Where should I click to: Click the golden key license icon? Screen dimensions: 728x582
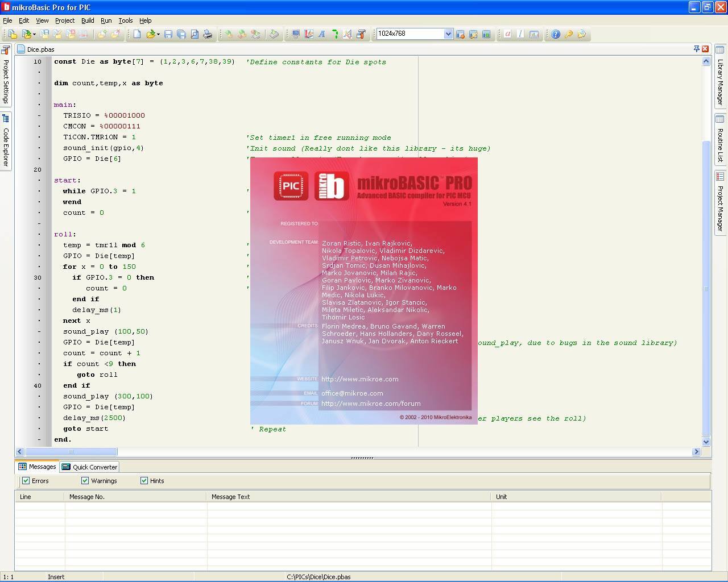coord(568,34)
